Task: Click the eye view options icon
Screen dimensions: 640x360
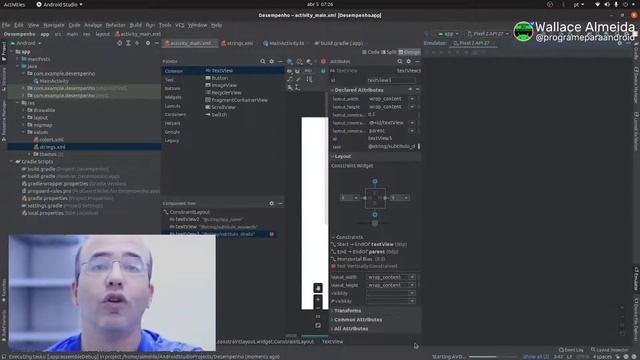Action: 289,71
